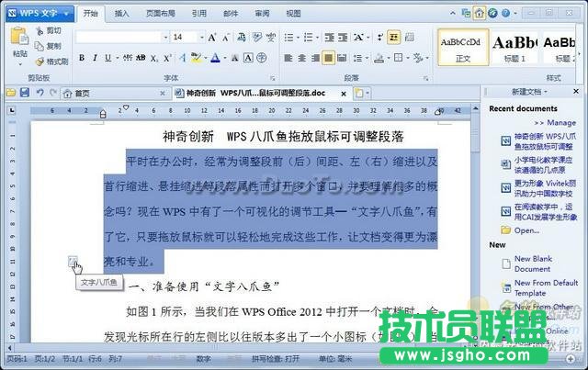Viewport: 588px width, 370px height.
Task: Center align the paragraph
Action: pyautogui.click(x=302, y=58)
